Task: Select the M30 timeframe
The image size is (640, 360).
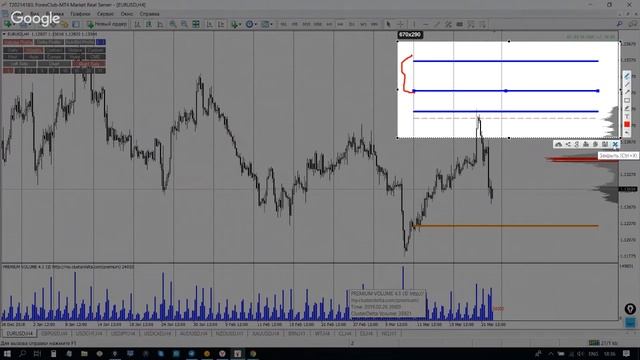Action: pos(318,24)
